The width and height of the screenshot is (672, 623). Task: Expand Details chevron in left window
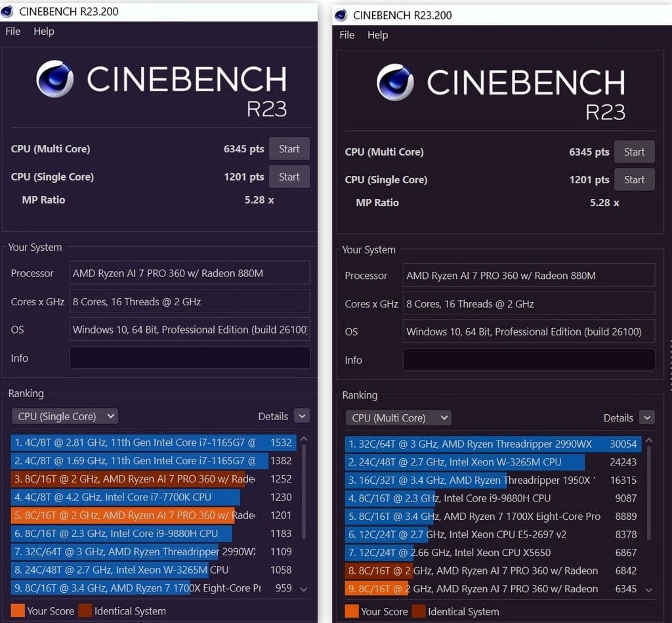click(x=302, y=416)
